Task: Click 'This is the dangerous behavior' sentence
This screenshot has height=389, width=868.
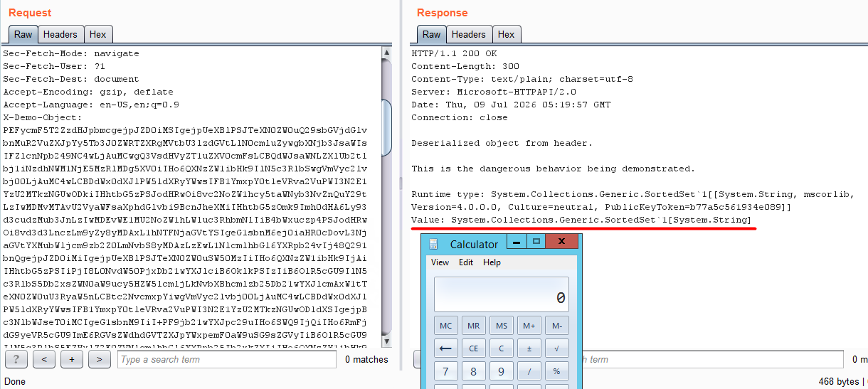Action: (x=553, y=169)
